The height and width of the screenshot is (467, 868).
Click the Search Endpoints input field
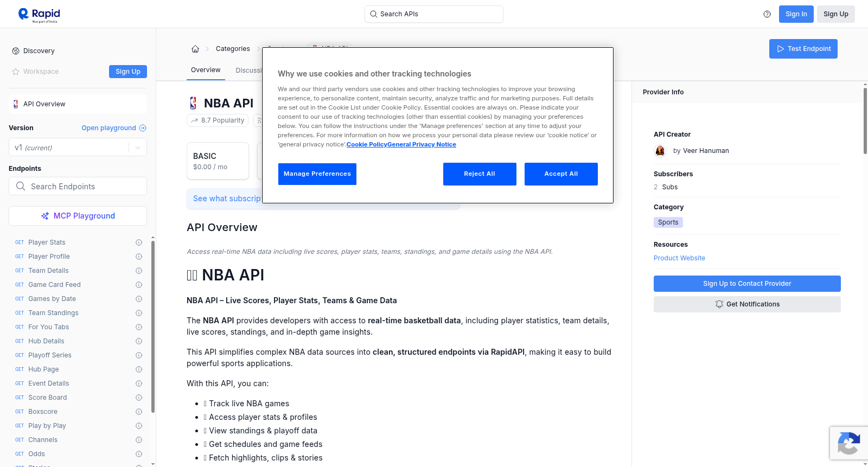coord(78,186)
